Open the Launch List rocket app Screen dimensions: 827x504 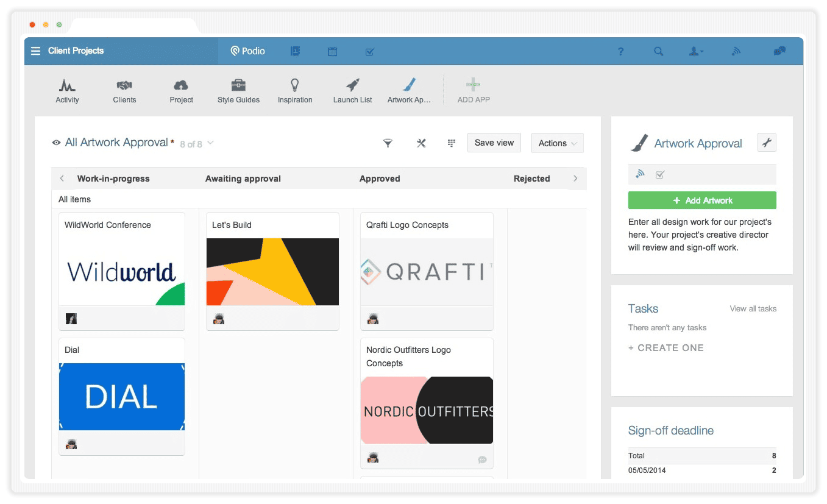352,91
